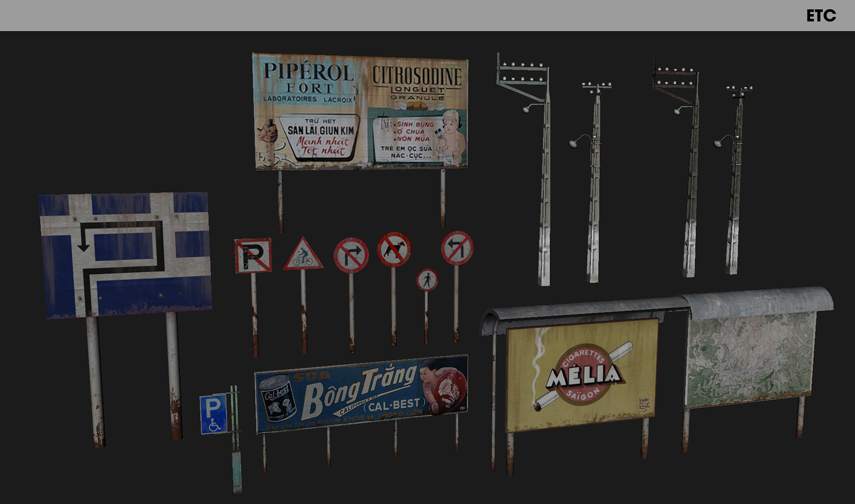Click the curved metal roof over map board
This screenshot has width=855, height=504.
coord(757,302)
